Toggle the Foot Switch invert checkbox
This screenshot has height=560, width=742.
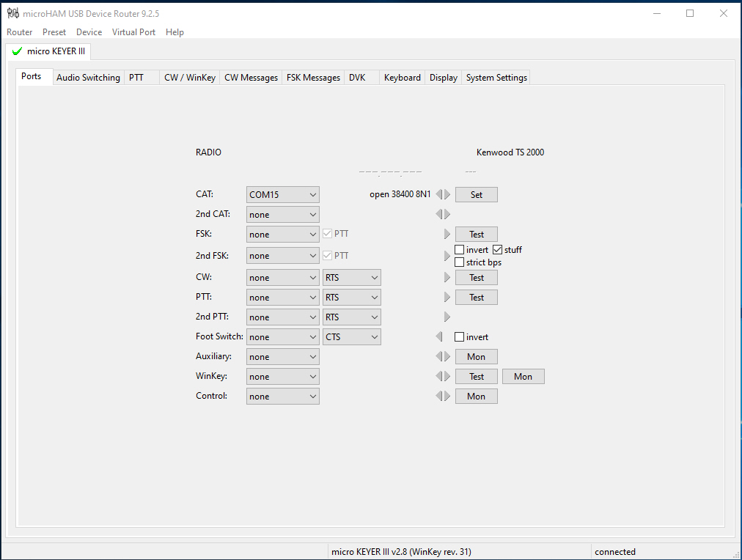(x=460, y=337)
